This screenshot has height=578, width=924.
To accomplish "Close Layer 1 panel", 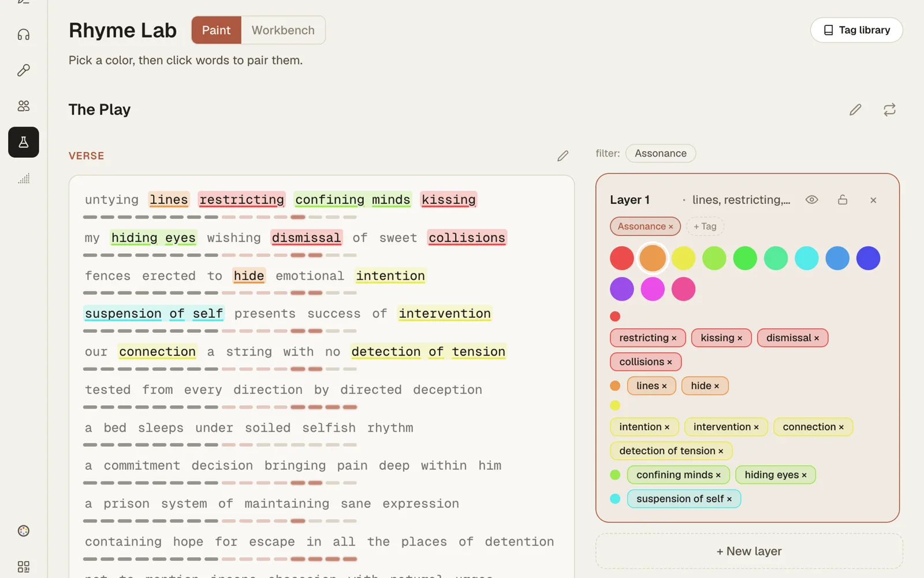I will pyautogui.click(x=873, y=200).
